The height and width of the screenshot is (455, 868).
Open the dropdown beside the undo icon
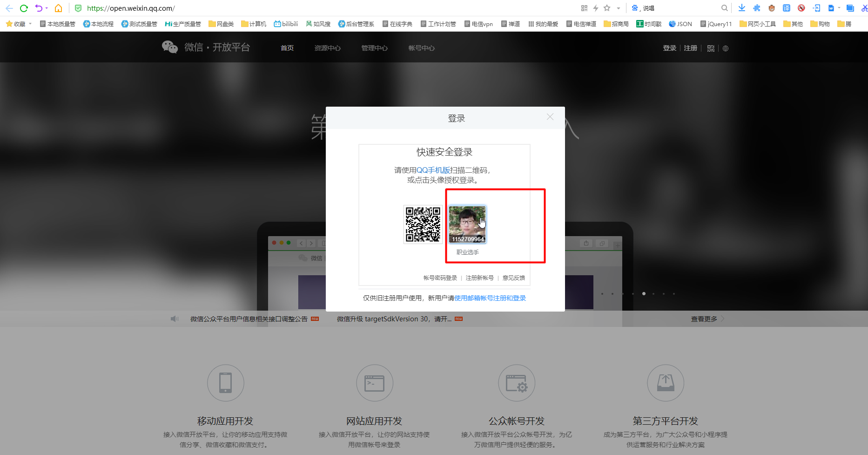click(x=47, y=8)
